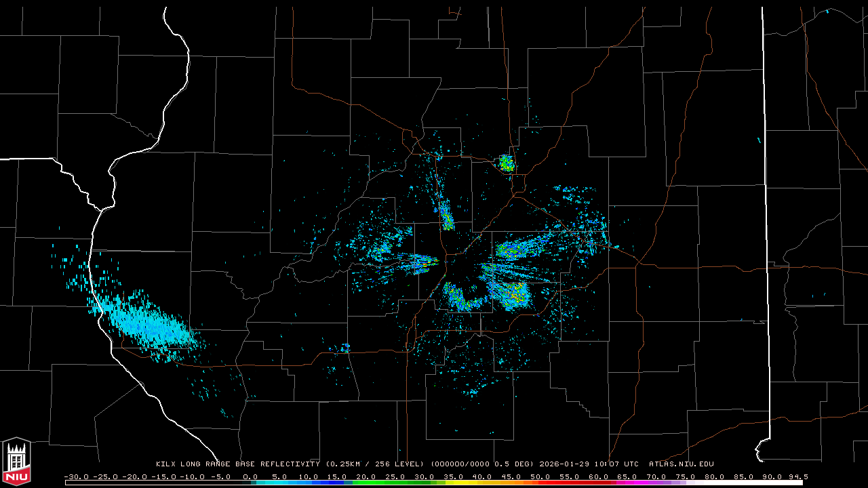Click the NIU logo in the corner
The height and width of the screenshot is (488, 868).
[16, 462]
